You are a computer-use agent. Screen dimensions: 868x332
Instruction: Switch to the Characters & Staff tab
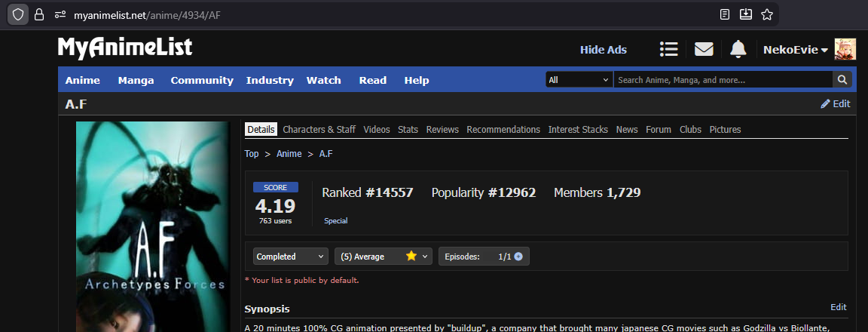click(319, 130)
